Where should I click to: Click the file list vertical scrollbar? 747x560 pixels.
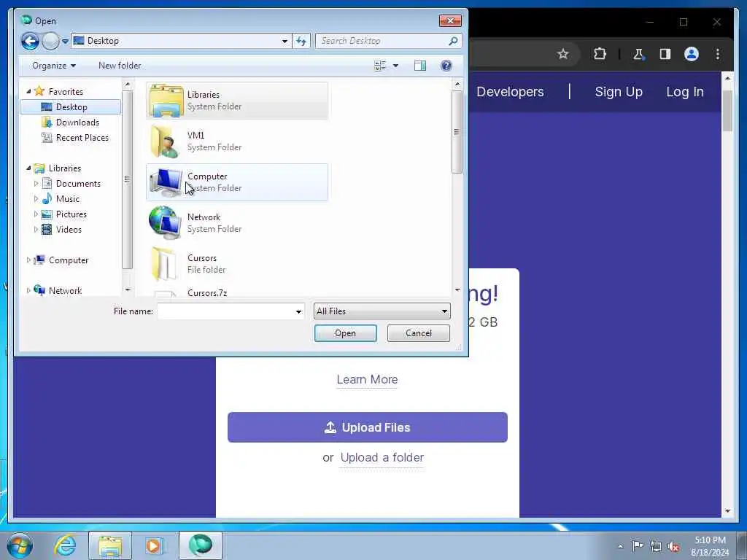(457, 132)
